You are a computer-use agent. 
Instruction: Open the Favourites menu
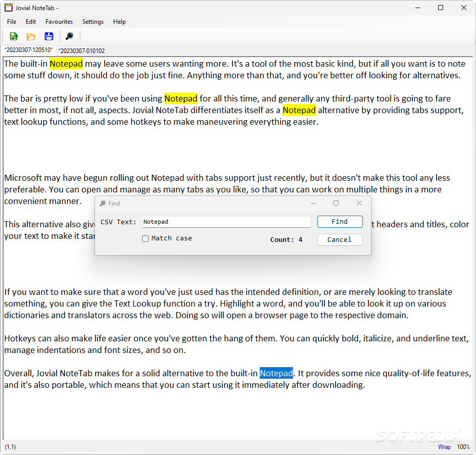(x=59, y=22)
